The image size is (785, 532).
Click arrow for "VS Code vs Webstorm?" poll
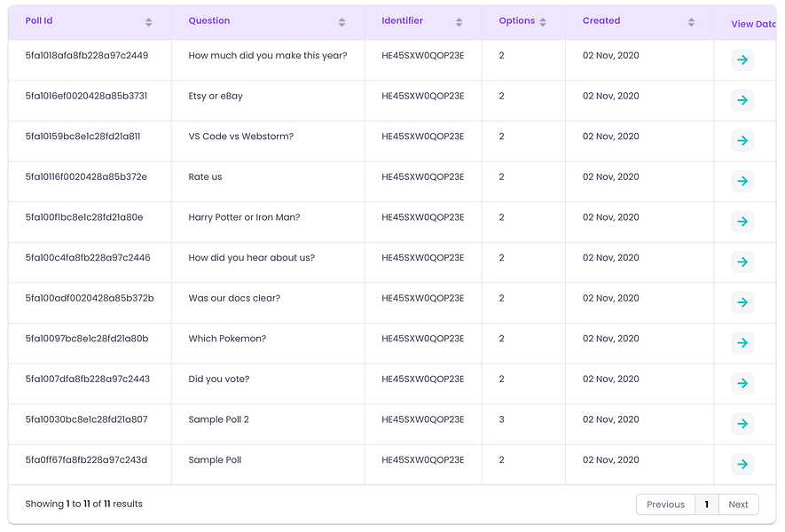point(742,141)
